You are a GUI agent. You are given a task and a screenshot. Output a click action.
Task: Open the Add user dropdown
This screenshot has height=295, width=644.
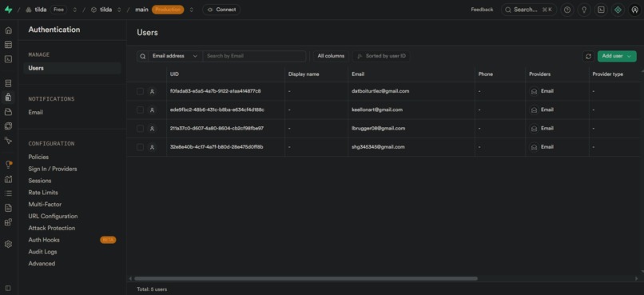pyautogui.click(x=617, y=56)
